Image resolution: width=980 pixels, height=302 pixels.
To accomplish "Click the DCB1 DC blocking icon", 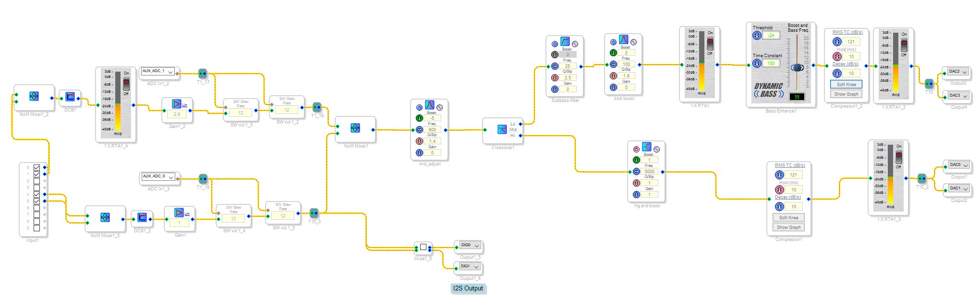I will (70, 97).
